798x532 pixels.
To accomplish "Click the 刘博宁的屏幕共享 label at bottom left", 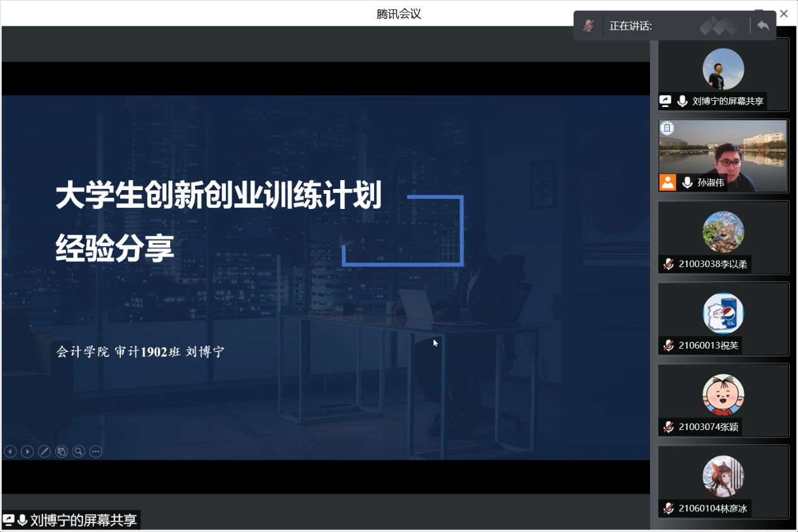I will click(83, 520).
